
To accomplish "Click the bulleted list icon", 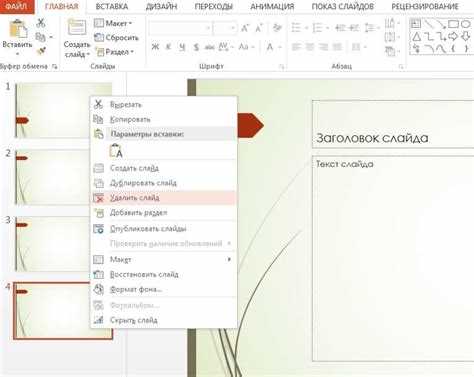I will point(296,28).
